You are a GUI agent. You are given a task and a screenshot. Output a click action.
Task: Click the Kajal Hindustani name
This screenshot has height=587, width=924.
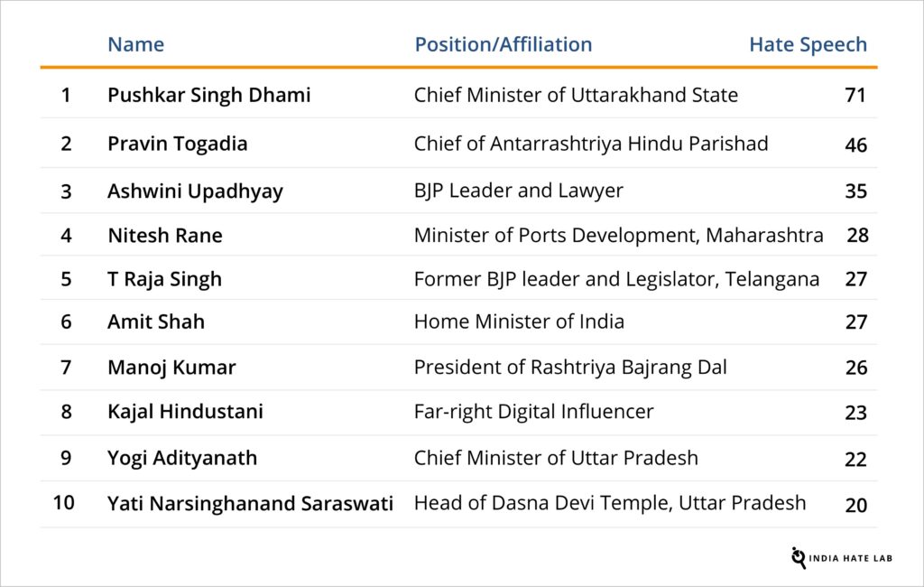click(x=185, y=412)
